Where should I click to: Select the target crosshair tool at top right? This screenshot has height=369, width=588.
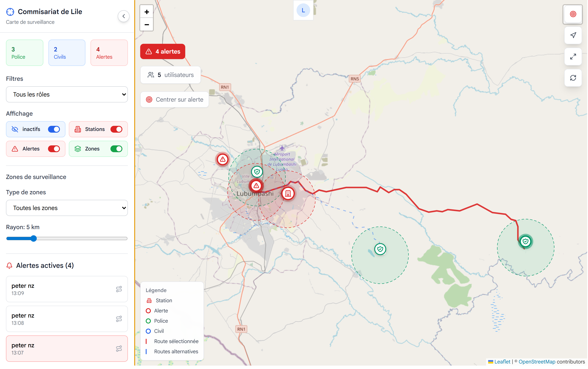[x=573, y=14]
